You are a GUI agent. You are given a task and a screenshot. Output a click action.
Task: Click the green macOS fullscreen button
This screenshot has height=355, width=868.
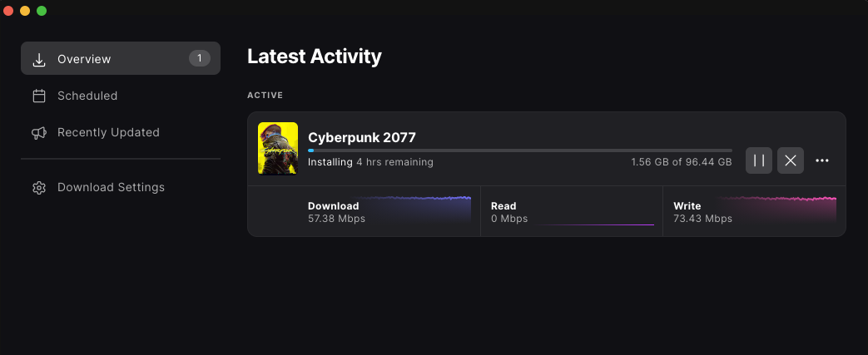(42, 11)
